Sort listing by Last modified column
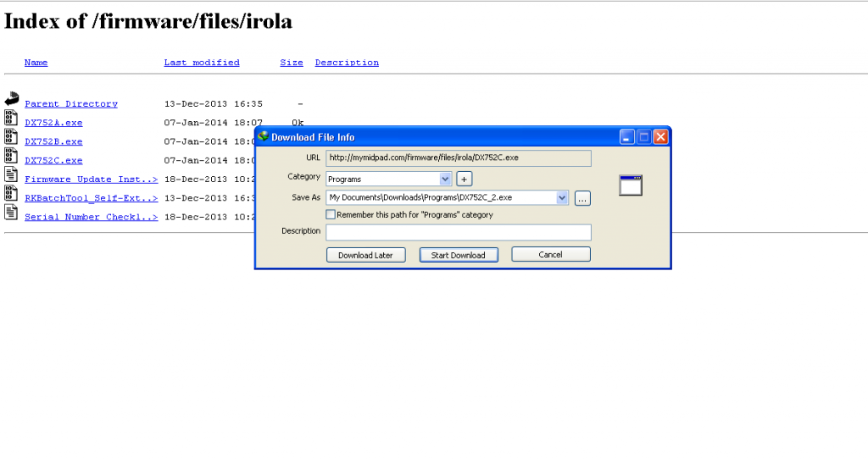Image resolution: width=868 pixels, height=459 pixels. pyautogui.click(x=202, y=63)
